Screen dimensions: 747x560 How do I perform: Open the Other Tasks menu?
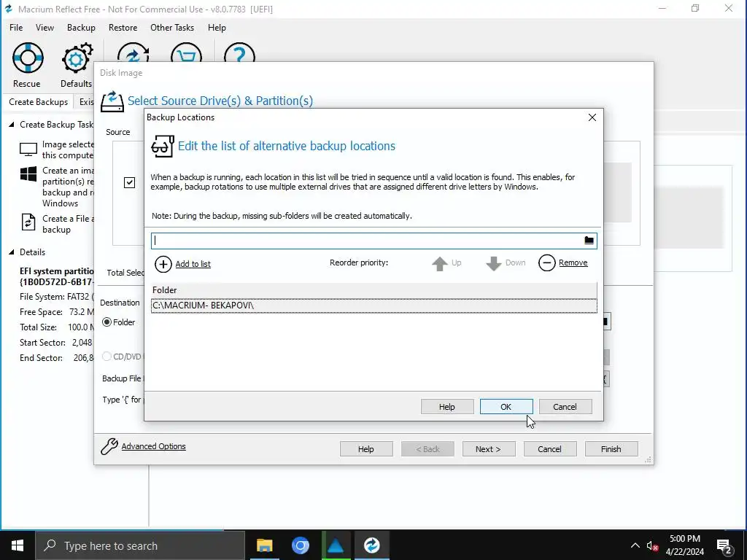172,28
